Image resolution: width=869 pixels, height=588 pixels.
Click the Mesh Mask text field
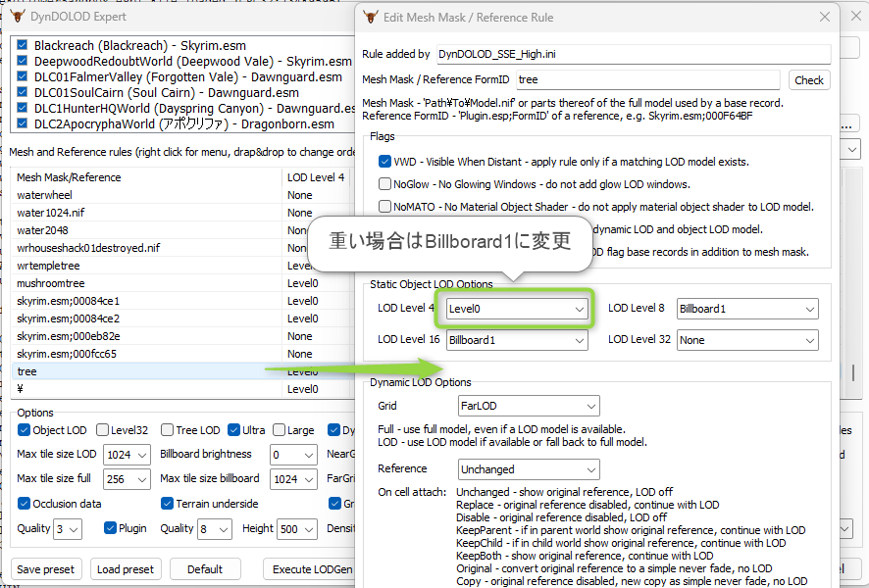647,80
